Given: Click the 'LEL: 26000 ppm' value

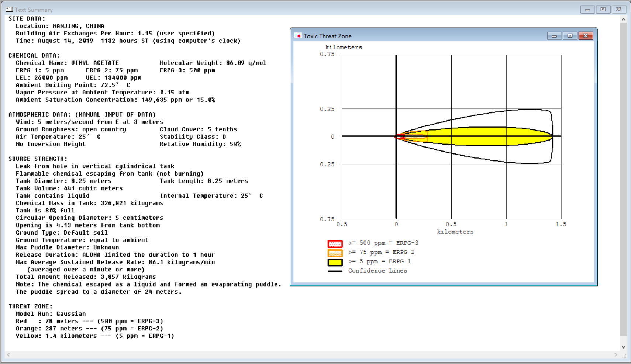Looking at the screenshot, I should pyautogui.click(x=42, y=78).
